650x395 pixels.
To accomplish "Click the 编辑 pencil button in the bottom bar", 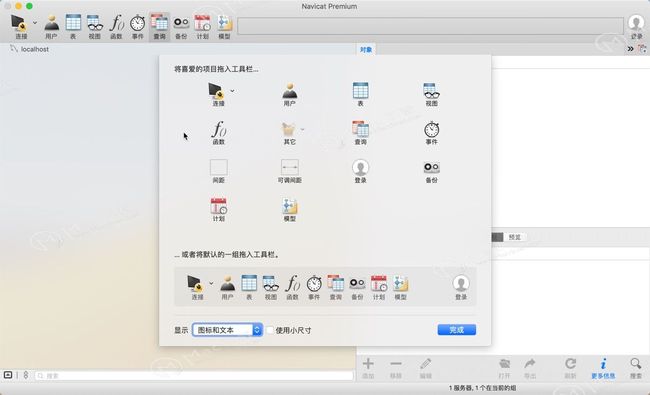I will click(426, 368).
